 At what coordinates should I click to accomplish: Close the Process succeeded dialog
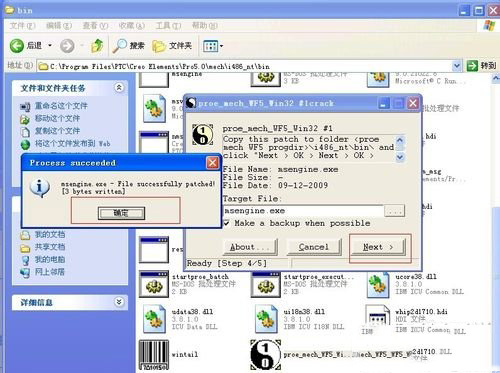point(212,163)
